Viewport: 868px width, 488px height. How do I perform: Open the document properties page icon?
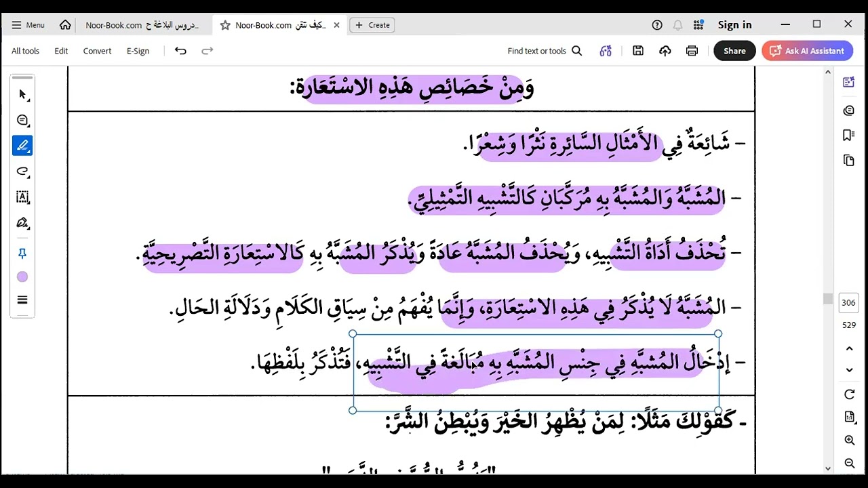pos(849,417)
